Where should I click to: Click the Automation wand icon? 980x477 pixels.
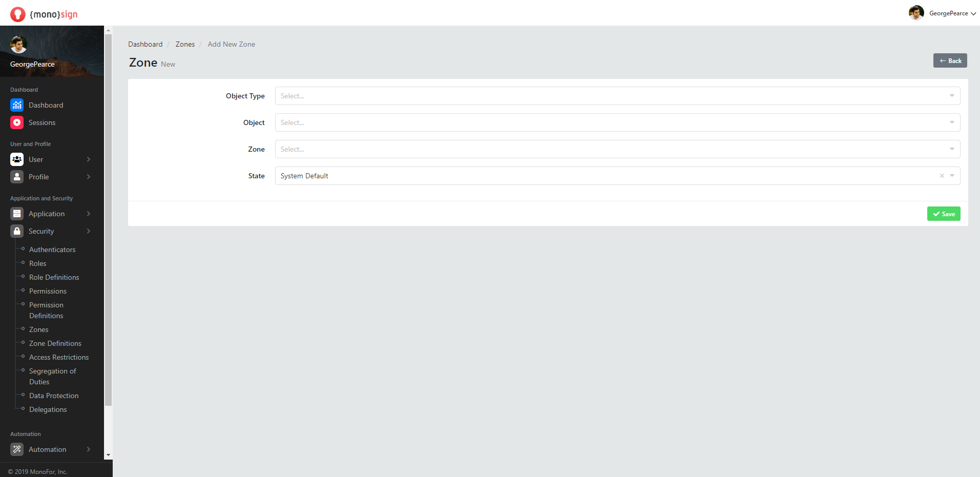[17, 449]
